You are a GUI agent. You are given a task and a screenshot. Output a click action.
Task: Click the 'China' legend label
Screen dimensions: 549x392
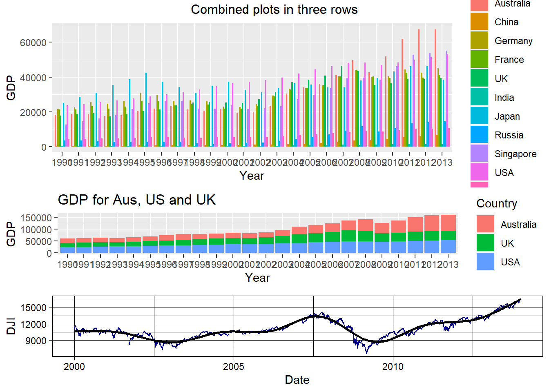[x=507, y=22]
